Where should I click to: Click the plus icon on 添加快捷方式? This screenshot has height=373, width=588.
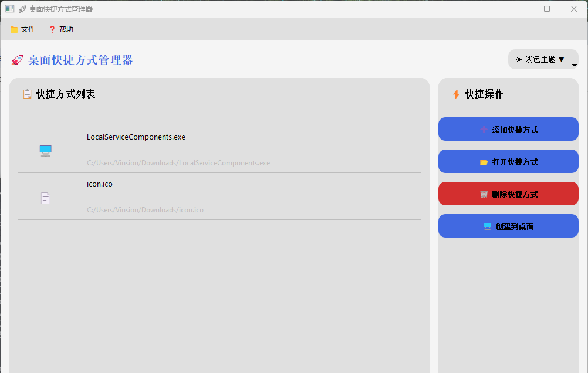[x=484, y=130]
